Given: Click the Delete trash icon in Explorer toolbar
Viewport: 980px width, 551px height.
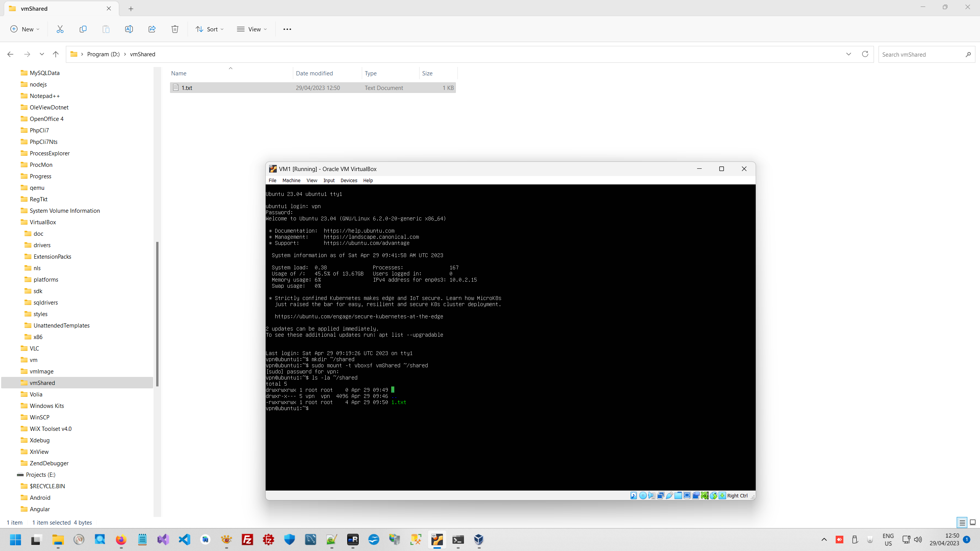Looking at the screenshot, I should pos(175,29).
